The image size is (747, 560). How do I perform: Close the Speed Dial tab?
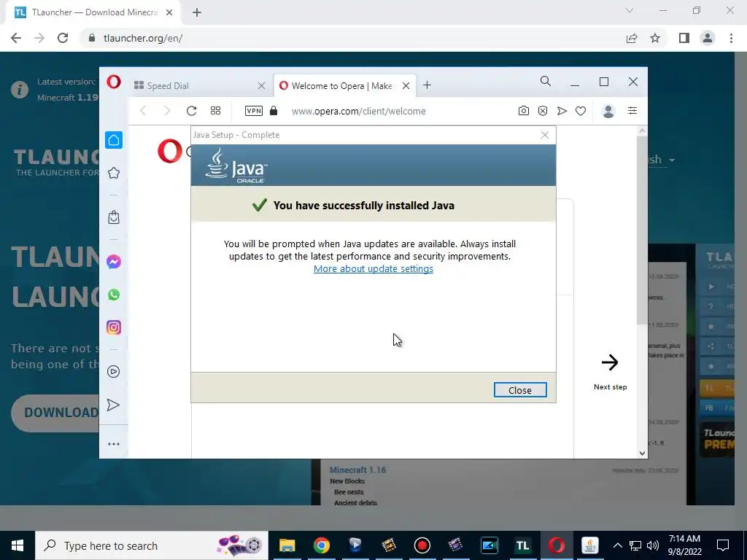pyautogui.click(x=261, y=86)
